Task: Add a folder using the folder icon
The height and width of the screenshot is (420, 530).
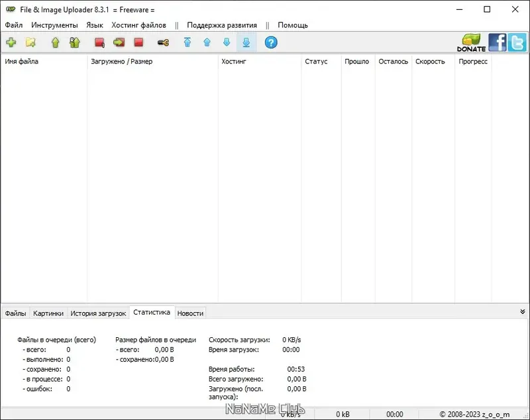Action: pyautogui.click(x=30, y=42)
